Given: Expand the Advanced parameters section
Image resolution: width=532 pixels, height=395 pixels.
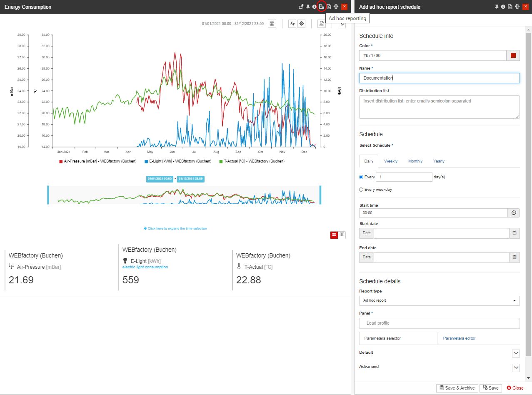Looking at the screenshot, I should pyautogui.click(x=516, y=367).
